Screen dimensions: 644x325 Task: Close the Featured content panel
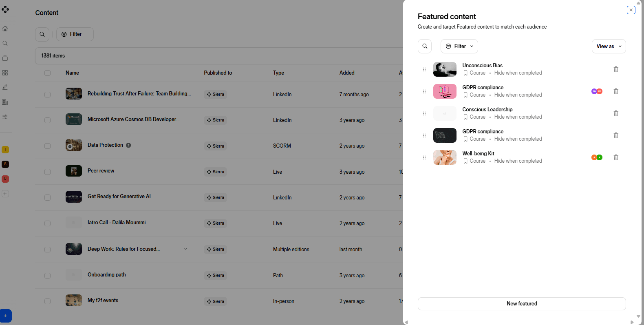click(x=631, y=10)
